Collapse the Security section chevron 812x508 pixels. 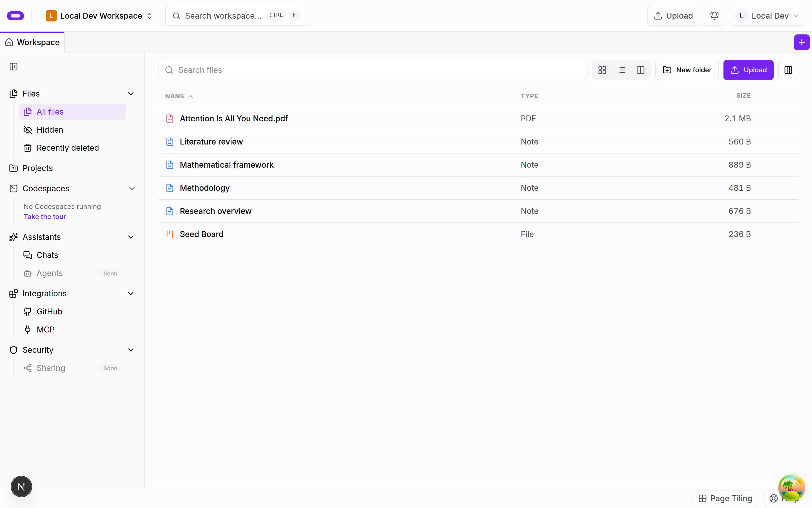click(x=131, y=350)
